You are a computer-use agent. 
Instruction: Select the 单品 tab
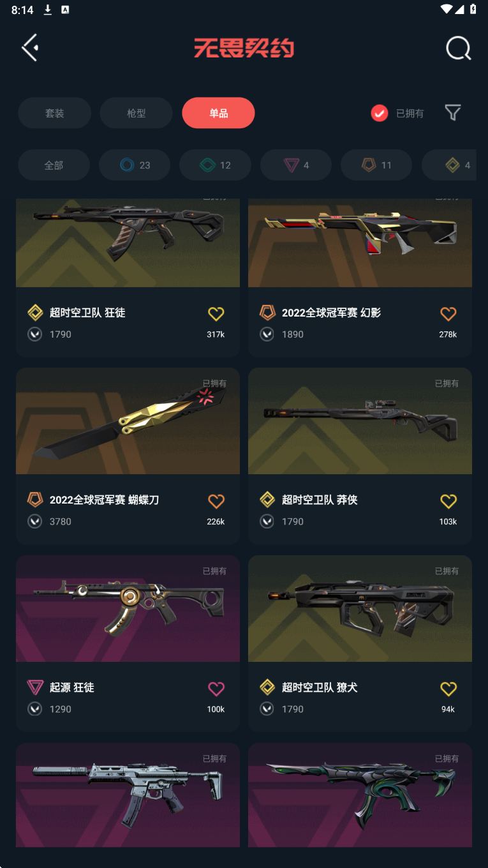tap(218, 113)
